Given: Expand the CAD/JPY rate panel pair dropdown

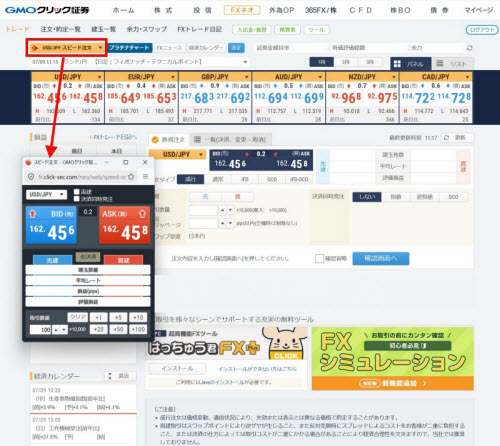Looking at the screenshot, I should [467, 77].
